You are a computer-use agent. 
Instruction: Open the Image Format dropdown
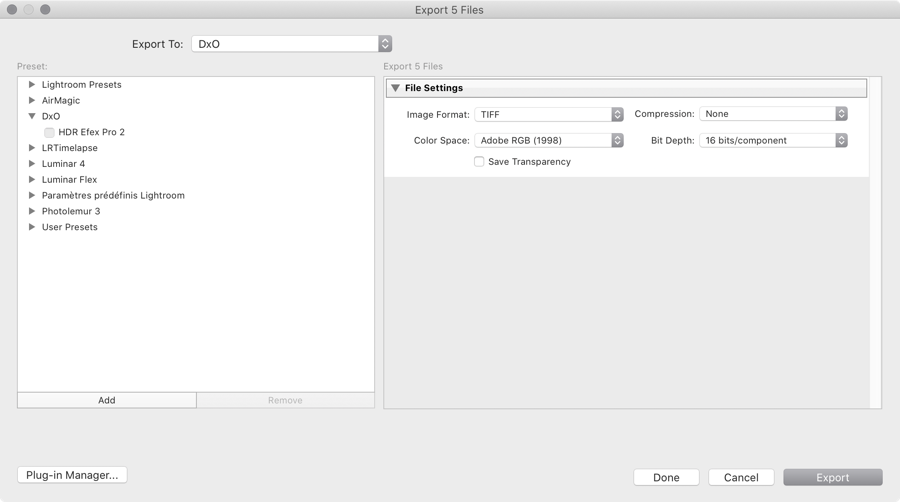[x=549, y=114]
